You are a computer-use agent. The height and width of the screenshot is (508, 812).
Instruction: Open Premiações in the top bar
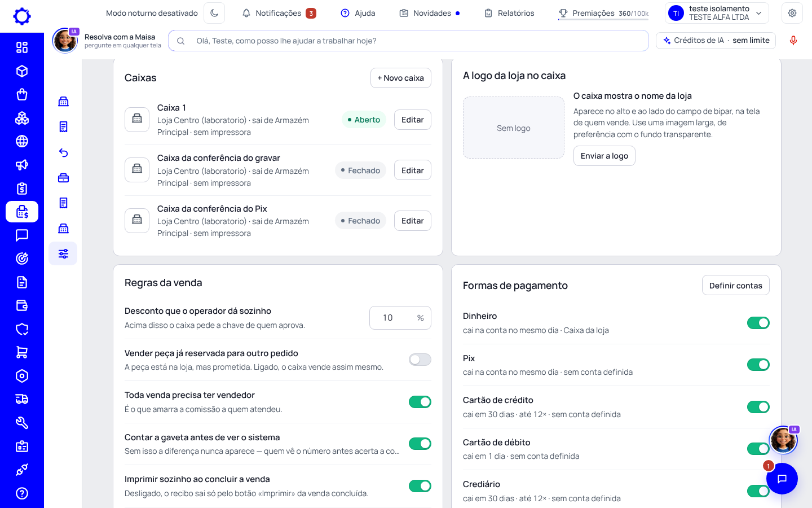tap(603, 13)
